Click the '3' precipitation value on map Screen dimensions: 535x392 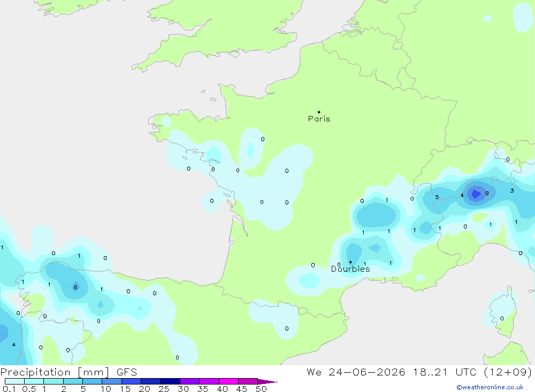(x=512, y=191)
